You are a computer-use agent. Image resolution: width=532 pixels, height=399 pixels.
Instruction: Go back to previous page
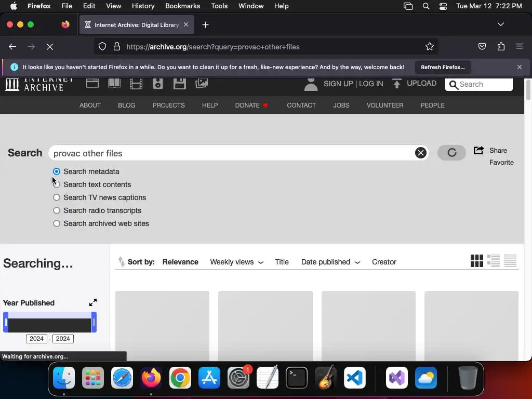[12, 47]
